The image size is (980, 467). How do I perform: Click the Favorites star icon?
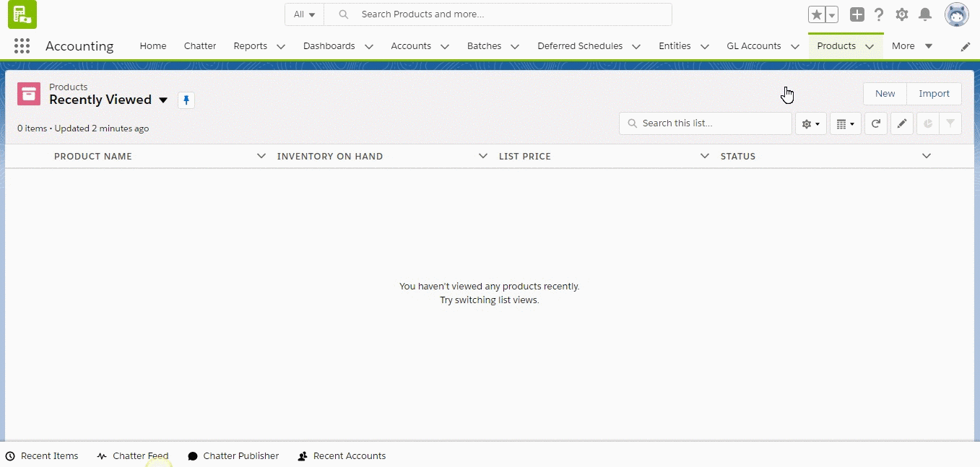pyautogui.click(x=816, y=14)
